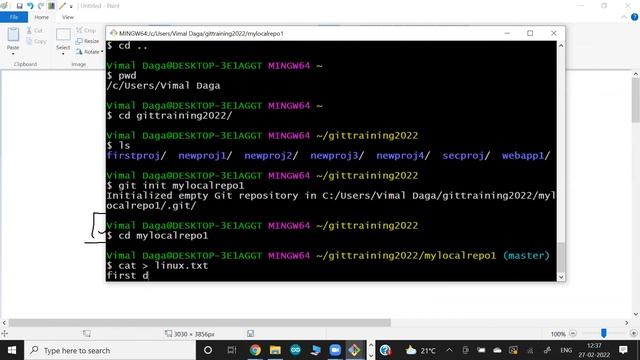This screenshot has width=640, height=360.
Task: Click the zoom out minus button in Paint
Action: click(x=573, y=333)
